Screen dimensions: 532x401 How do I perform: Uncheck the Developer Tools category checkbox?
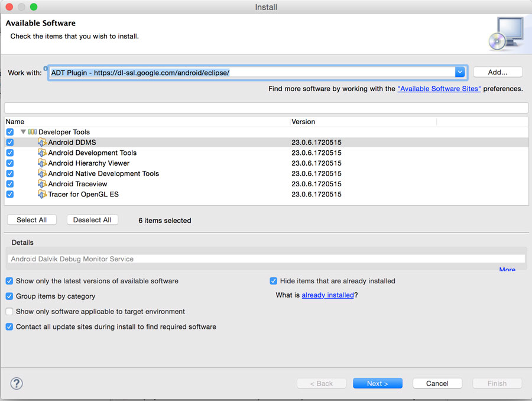tap(10, 132)
